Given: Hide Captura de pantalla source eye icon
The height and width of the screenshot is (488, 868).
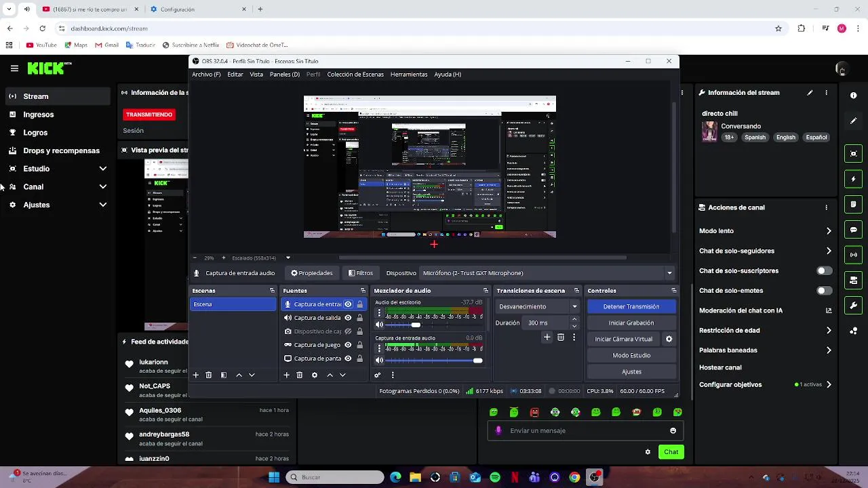Looking at the screenshot, I should (x=348, y=359).
